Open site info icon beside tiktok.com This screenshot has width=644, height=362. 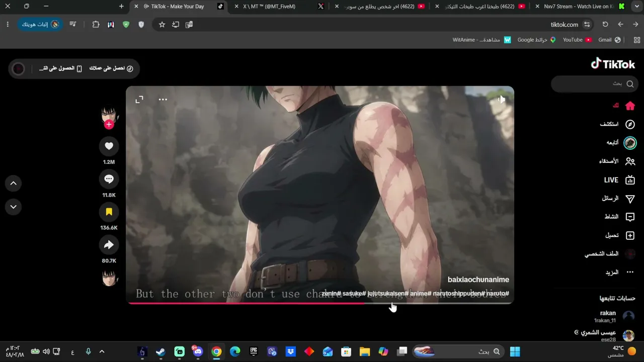point(587,24)
